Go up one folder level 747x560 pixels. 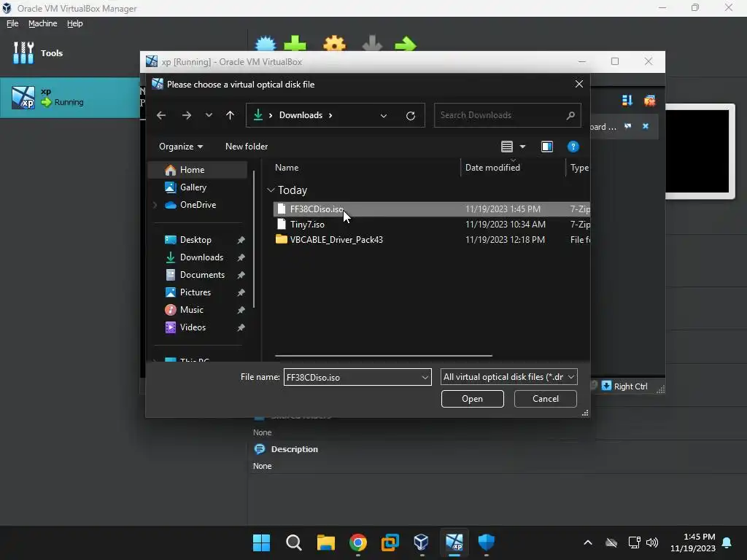tap(230, 115)
